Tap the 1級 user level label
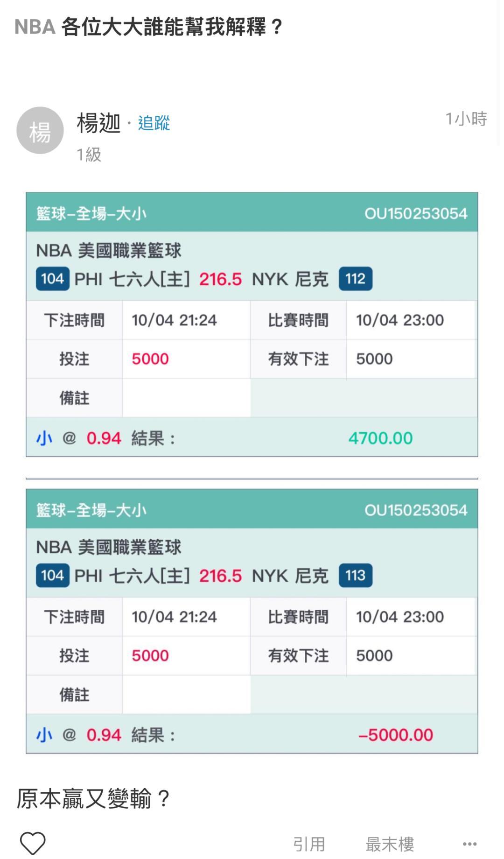This screenshot has height=859, width=504. [x=89, y=155]
